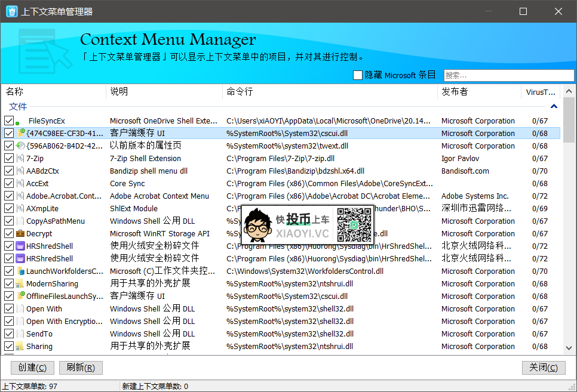
Task: Click the purple icon beside the first HRShredShell entry
Action: (x=20, y=246)
